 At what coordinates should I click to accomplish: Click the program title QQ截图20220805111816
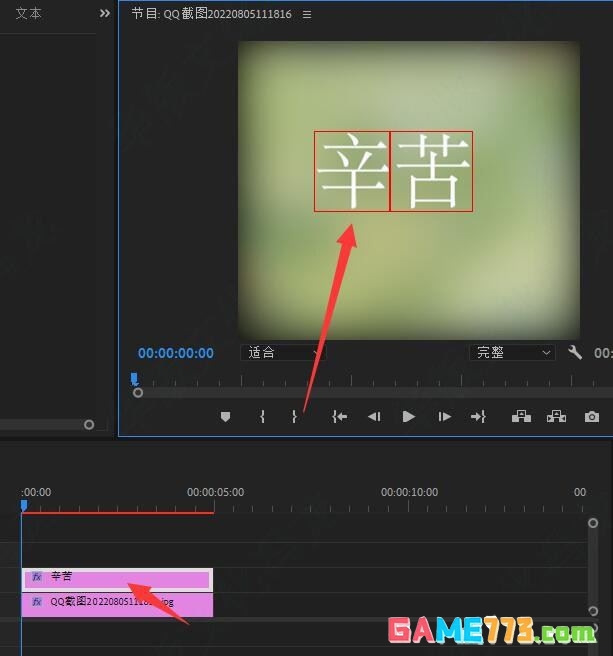(x=227, y=14)
